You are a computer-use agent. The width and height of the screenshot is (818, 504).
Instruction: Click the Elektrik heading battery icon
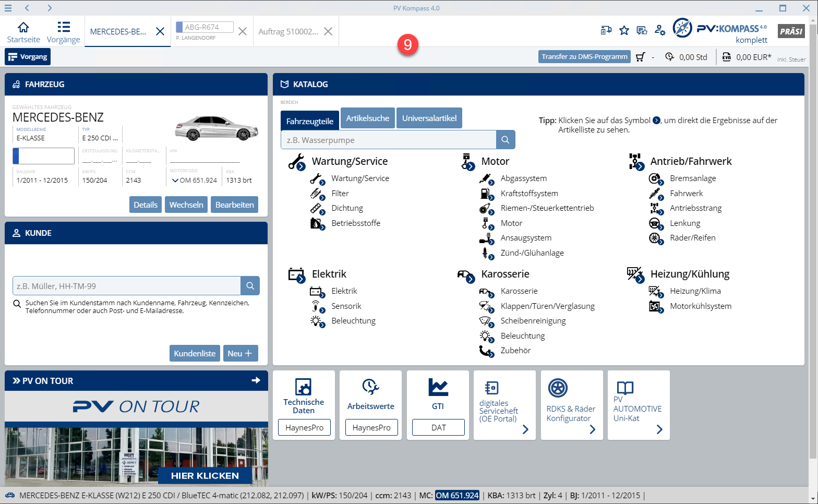click(296, 274)
